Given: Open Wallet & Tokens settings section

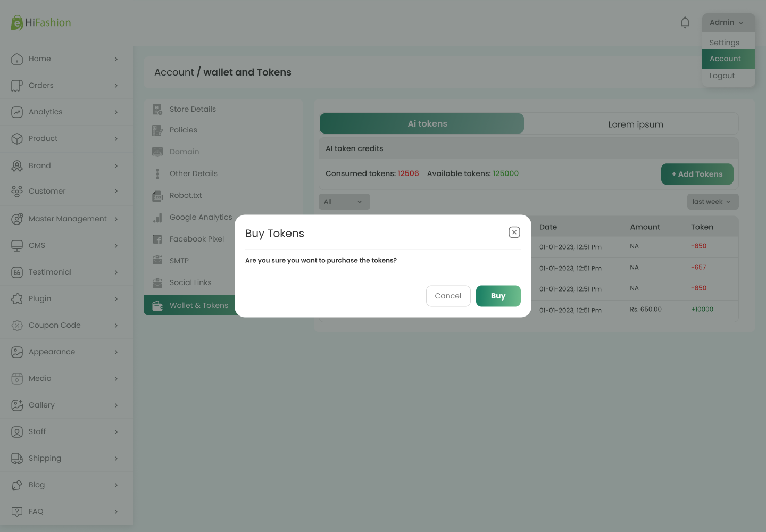Looking at the screenshot, I should [x=189, y=305].
